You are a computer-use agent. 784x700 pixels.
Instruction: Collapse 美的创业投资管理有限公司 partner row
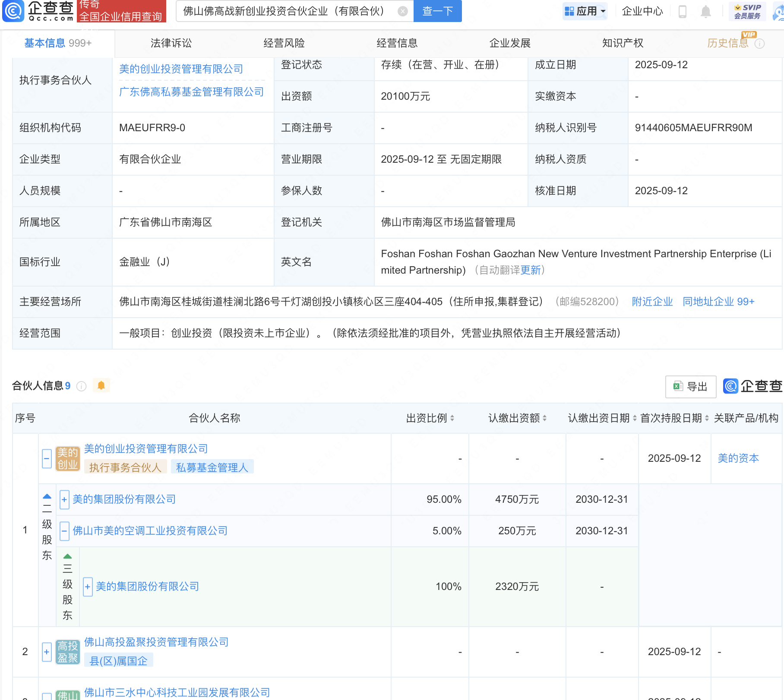coord(47,458)
